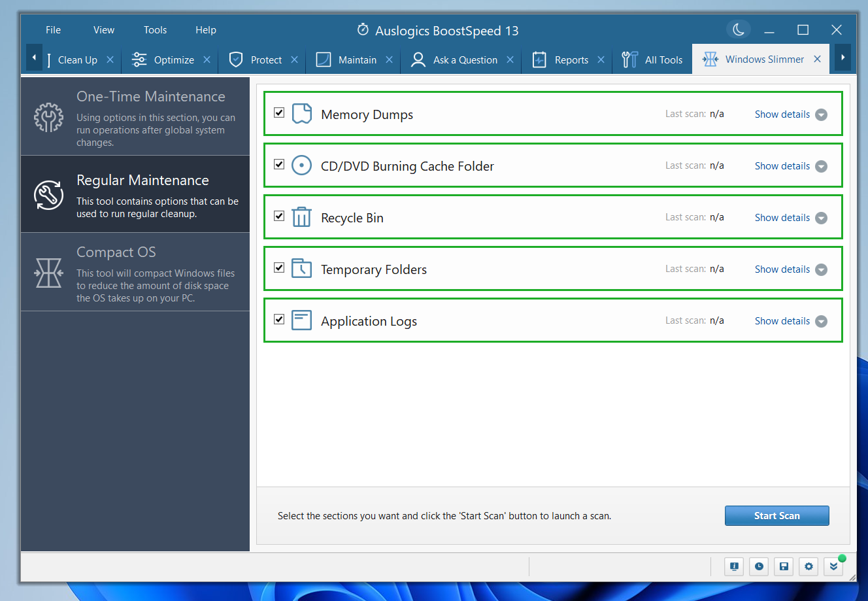
Task: Close the Optimize tab
Action: point(207,60)
